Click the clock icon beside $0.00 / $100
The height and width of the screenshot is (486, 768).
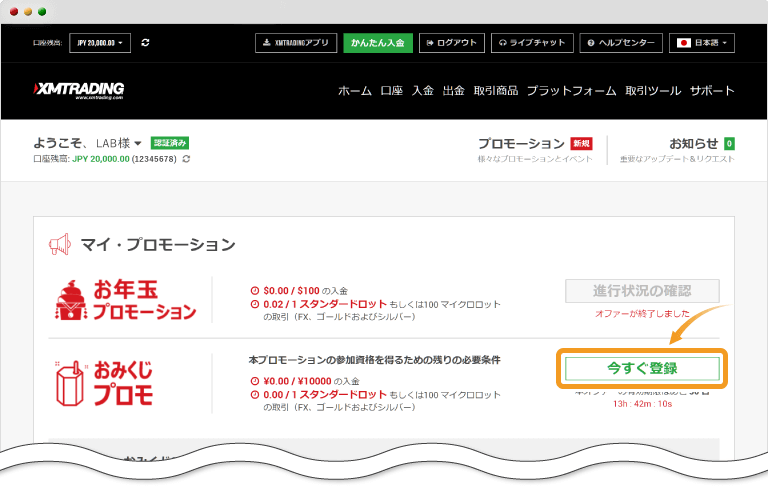pyautogui.click(x=255, y=291)
